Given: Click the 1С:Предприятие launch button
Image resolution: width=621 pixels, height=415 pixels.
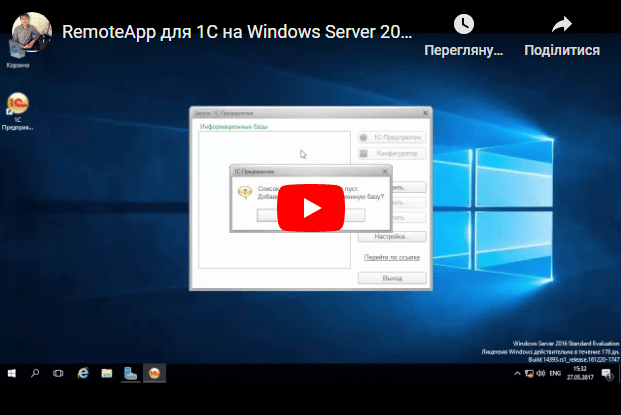Looking at the screenshot, I should (392, 137).
